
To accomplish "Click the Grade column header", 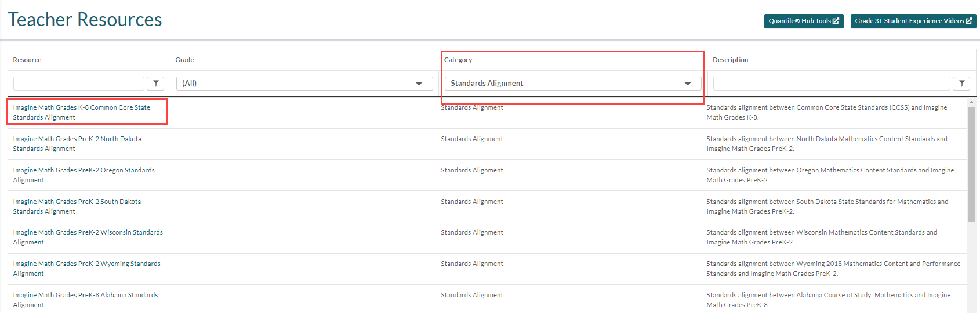I will pos(184,60).
